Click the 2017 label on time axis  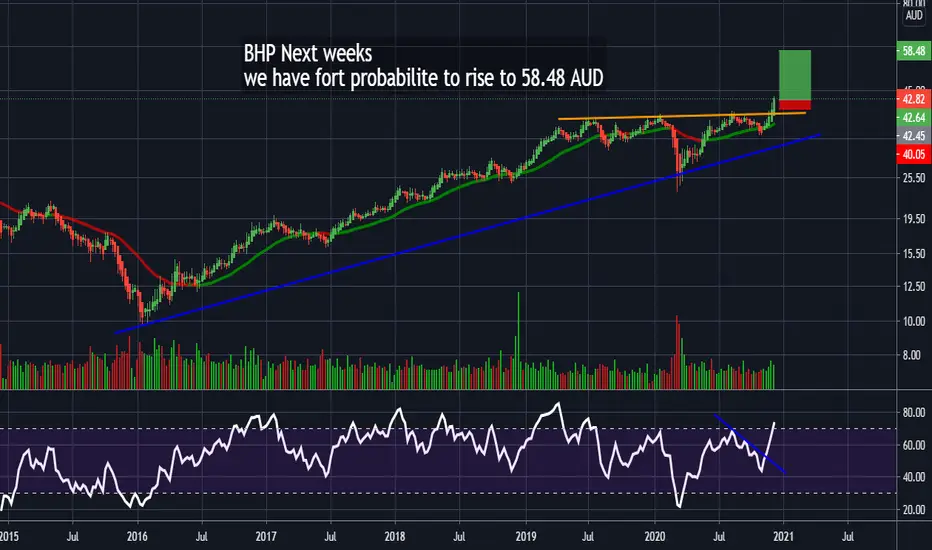(x=266, y=536)
